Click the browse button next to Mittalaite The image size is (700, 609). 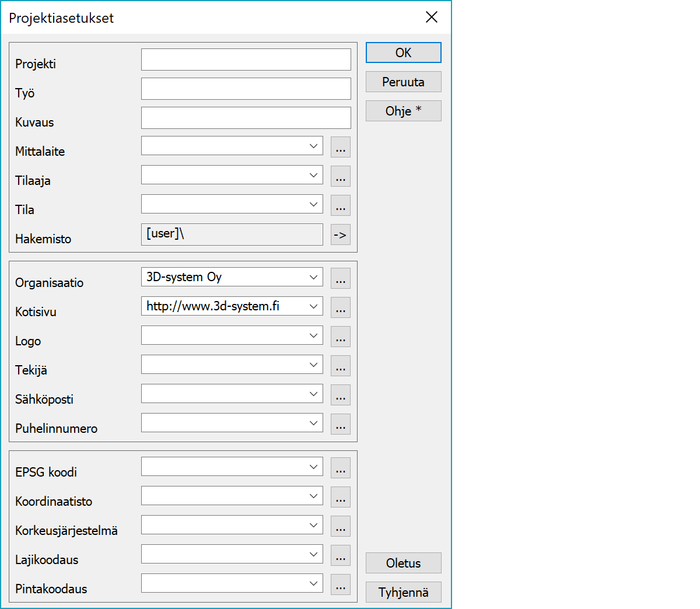coord(341,147)
